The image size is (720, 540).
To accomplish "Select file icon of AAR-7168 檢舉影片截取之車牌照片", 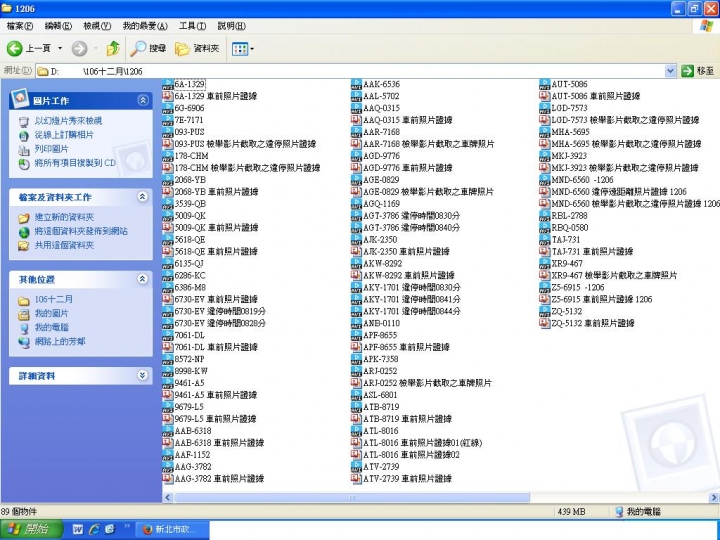I will (x=356, y=144).
